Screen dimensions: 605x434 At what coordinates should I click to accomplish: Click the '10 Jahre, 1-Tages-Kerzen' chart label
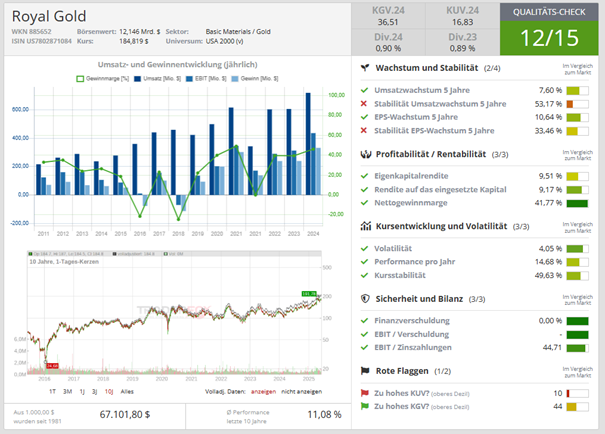click(64, 262)
